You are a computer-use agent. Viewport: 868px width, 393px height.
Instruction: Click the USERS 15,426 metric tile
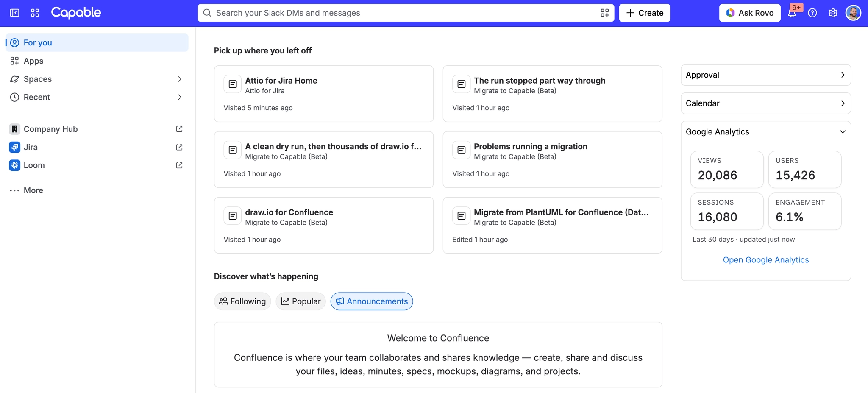805,170
